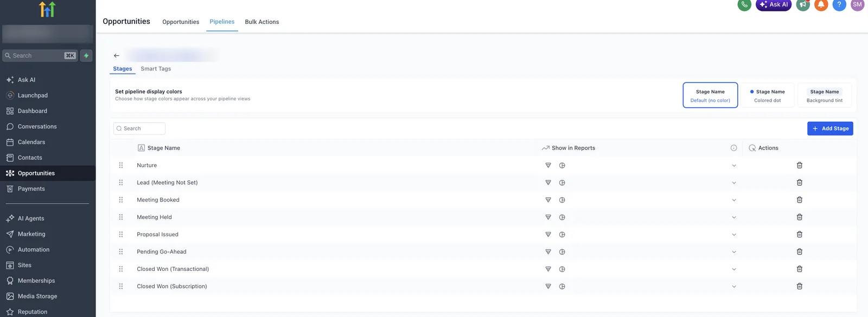
Task: Click the phone dialer icon in header
Action: pyautogui.click(x=744, y=4)
